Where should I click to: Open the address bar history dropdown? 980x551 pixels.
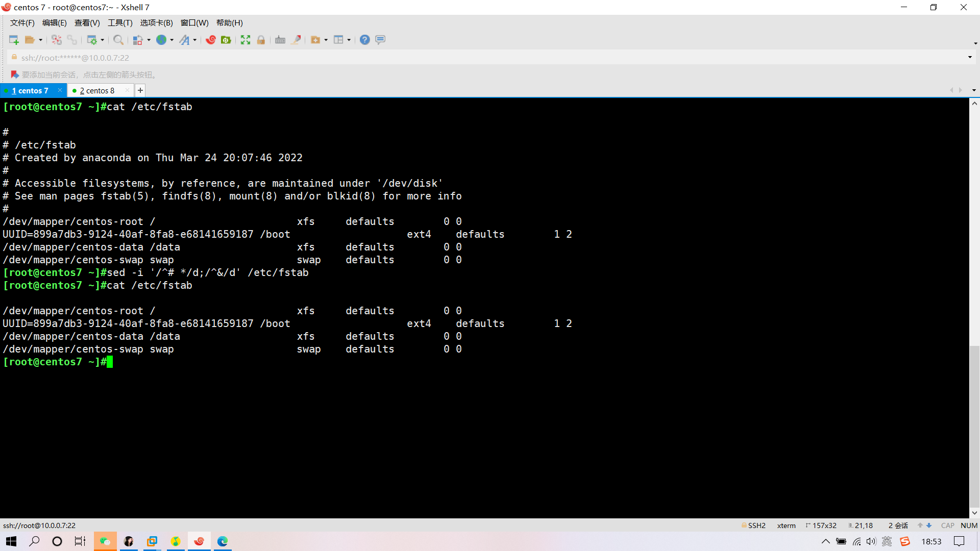(970, 57)
